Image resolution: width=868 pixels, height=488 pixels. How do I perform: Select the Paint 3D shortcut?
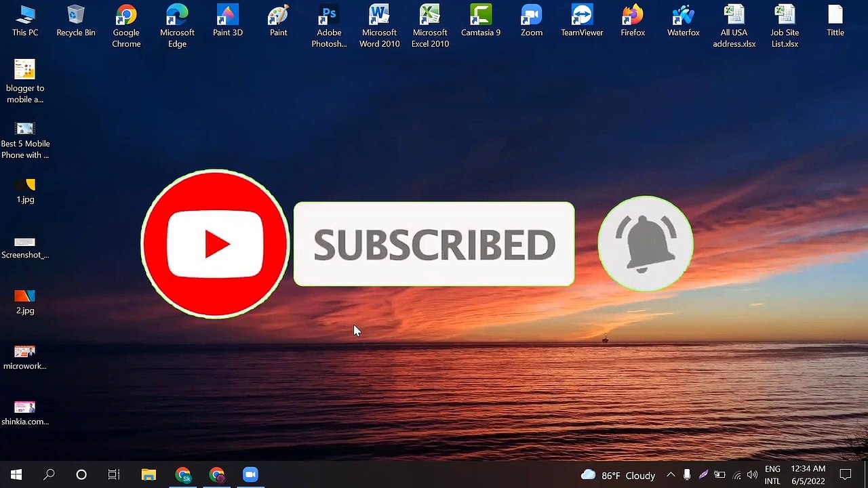tap(228, 21)
